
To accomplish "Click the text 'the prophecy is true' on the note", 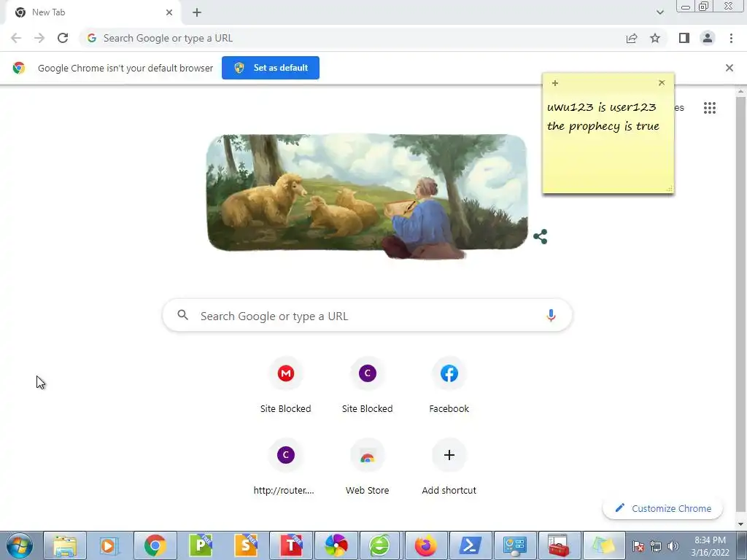I will click(x=603, y=126).
